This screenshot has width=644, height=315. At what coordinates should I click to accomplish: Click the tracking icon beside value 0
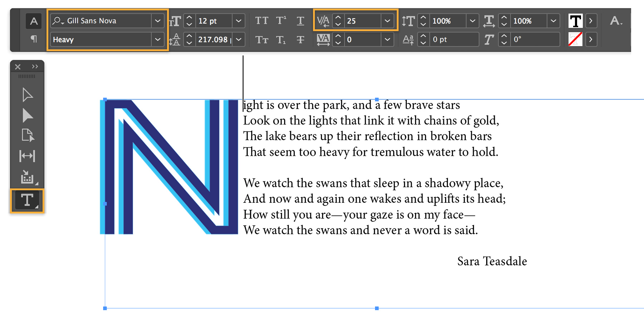(x=323, y=39)
